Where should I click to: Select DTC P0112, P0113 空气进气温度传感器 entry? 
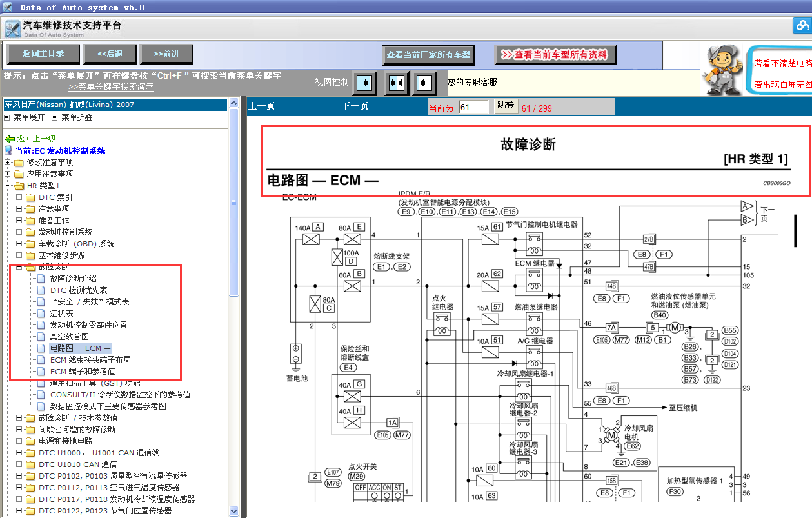[x=109, y=488]
